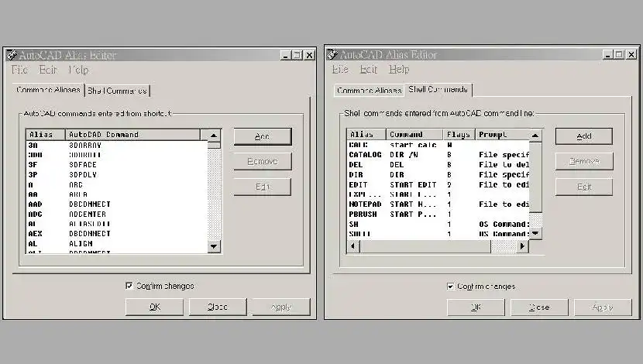Select AL ALIGN alias row
The height and width of the screenshot is (364, 643).
click(117, 244)
